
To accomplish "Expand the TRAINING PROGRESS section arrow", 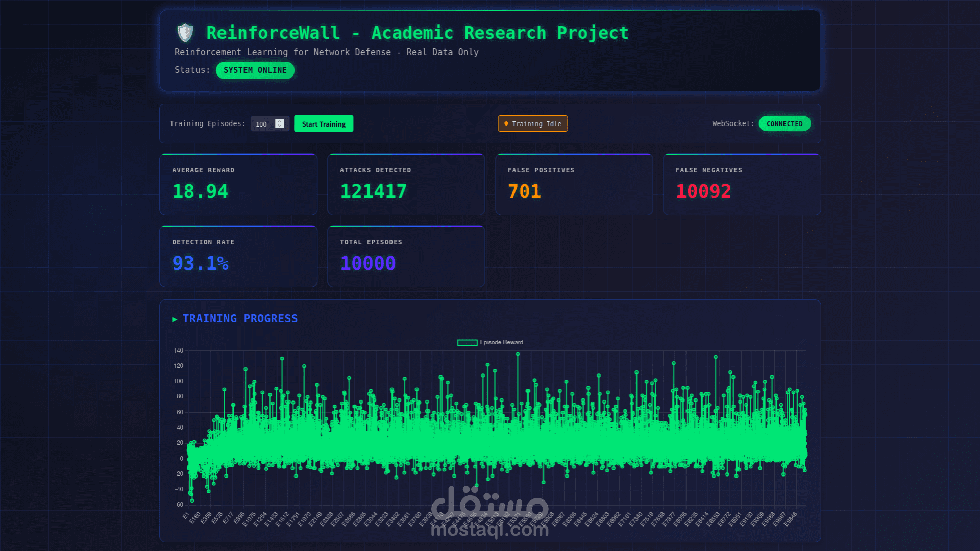I will pyautogui.click(x=175, y=319).
